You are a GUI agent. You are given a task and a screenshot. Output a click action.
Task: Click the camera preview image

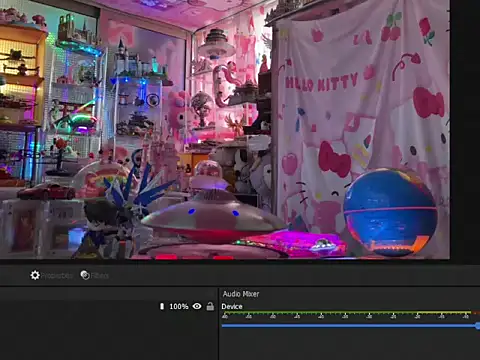coord(225,129)
